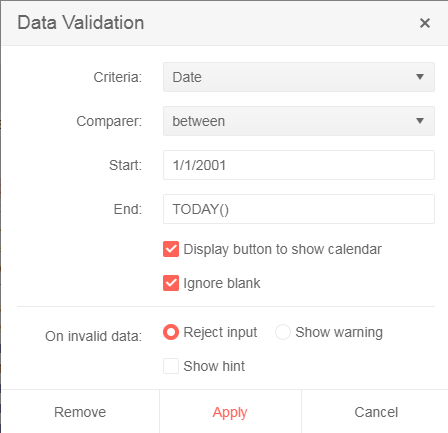448x433 pixels.
Task: Open the Comparer dropdown showing between
Action: [299, 121]
